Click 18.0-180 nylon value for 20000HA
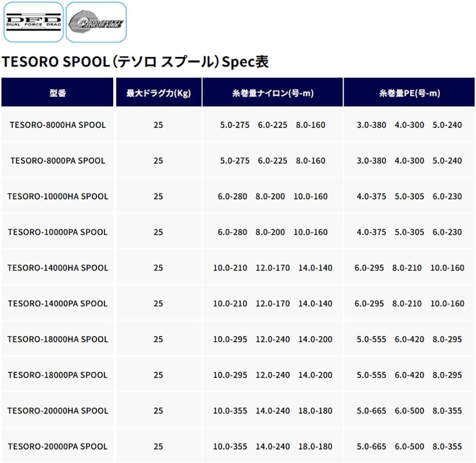Screen dimensions: 476x463 click(315, 411)
